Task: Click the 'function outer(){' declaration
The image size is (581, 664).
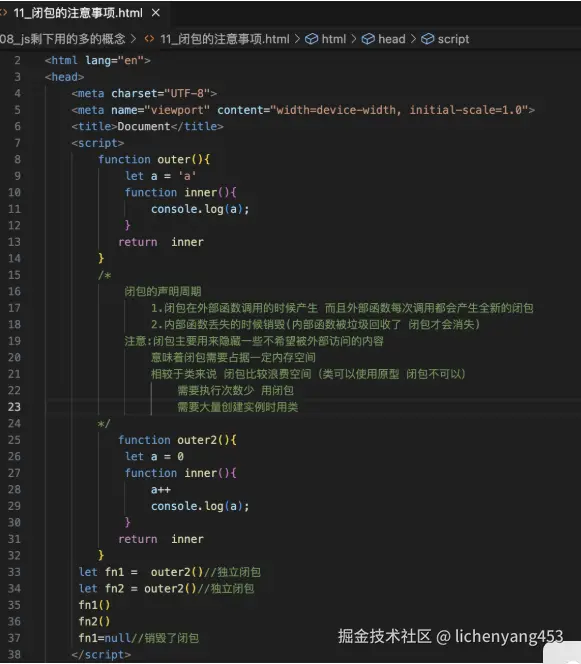Action: point(154,160)
